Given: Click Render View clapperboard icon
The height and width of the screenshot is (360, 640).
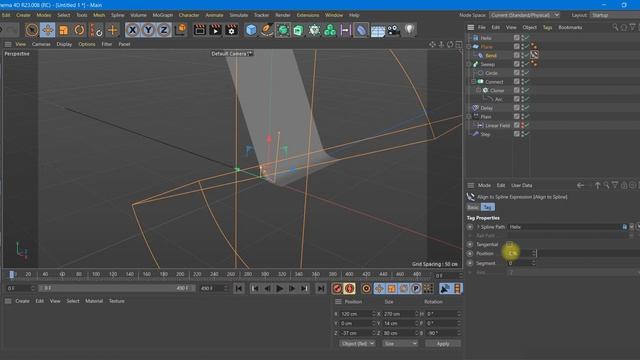Looking at the screenshot, I should click(200, 30).
